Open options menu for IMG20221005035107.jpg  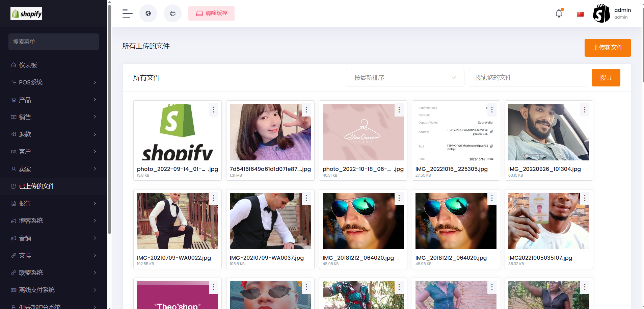coord(585,199)
